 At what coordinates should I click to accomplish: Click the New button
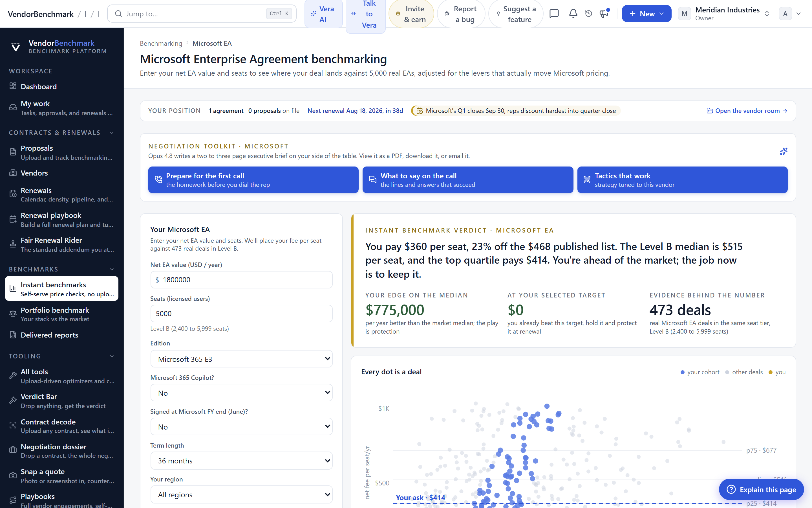(646, 14)
